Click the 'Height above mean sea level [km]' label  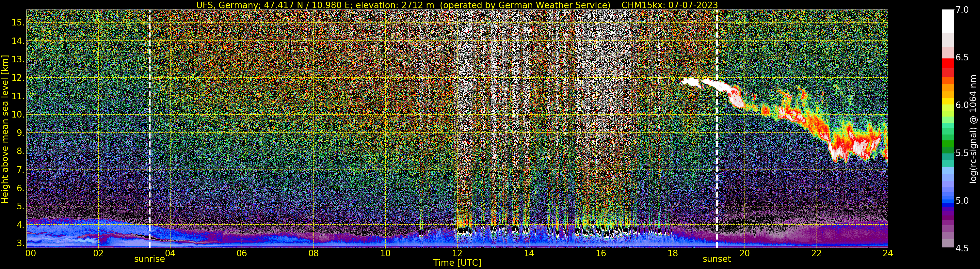pyautogui.click(x=5, y=129)
